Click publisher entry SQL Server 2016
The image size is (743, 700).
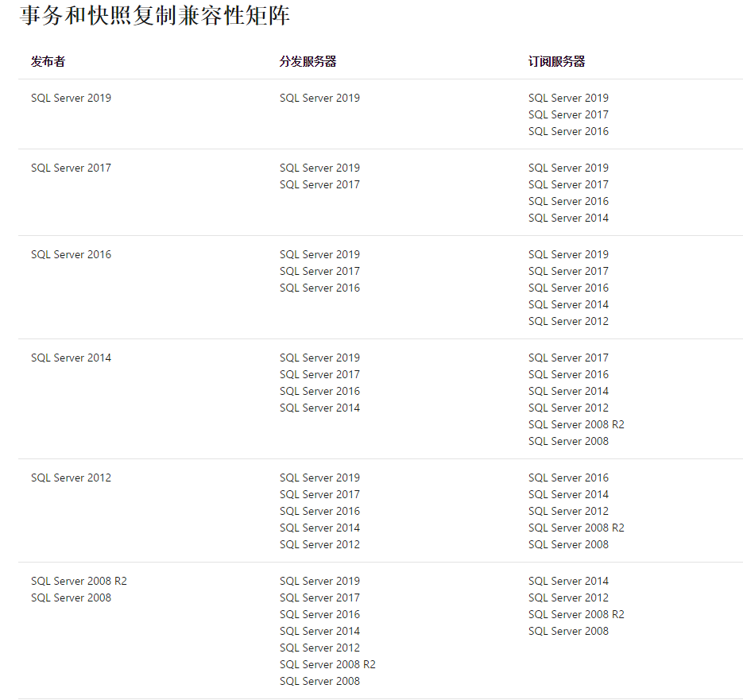(71, 255)
